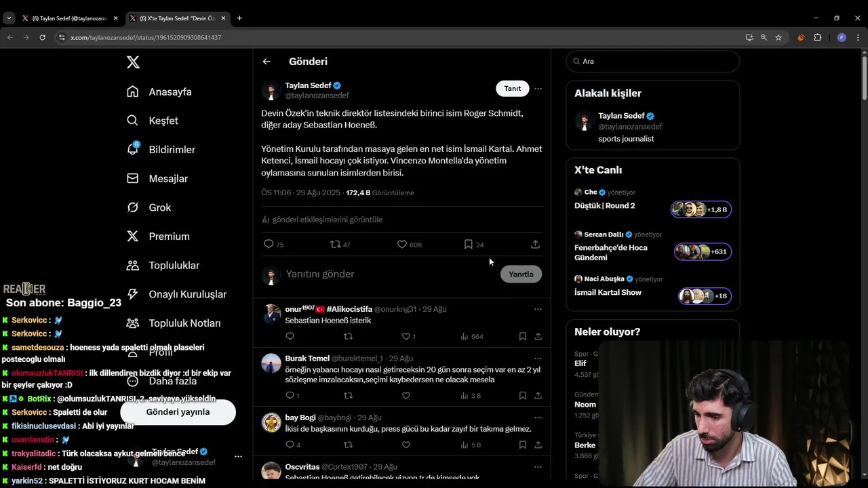Bookmark onur1907's comment
The width and height of the screenshot is (868, 488).
point(523,336)
